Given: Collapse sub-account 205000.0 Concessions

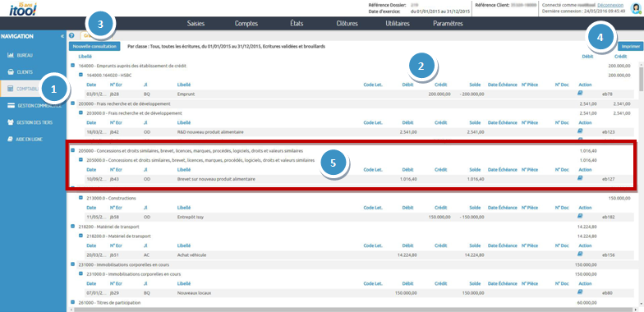Looking at the screenshot, I should coord(80,159).
